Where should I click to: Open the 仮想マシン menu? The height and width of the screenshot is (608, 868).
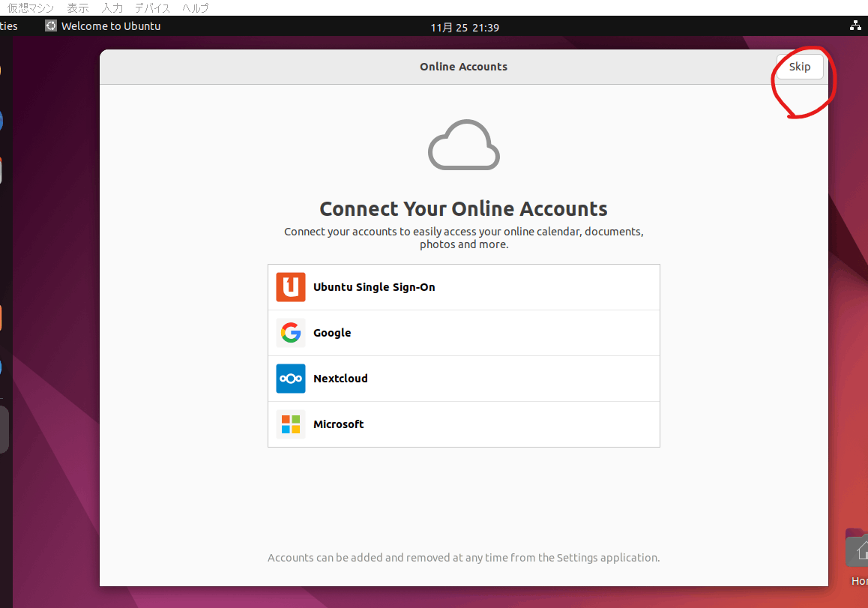point(31,7)
